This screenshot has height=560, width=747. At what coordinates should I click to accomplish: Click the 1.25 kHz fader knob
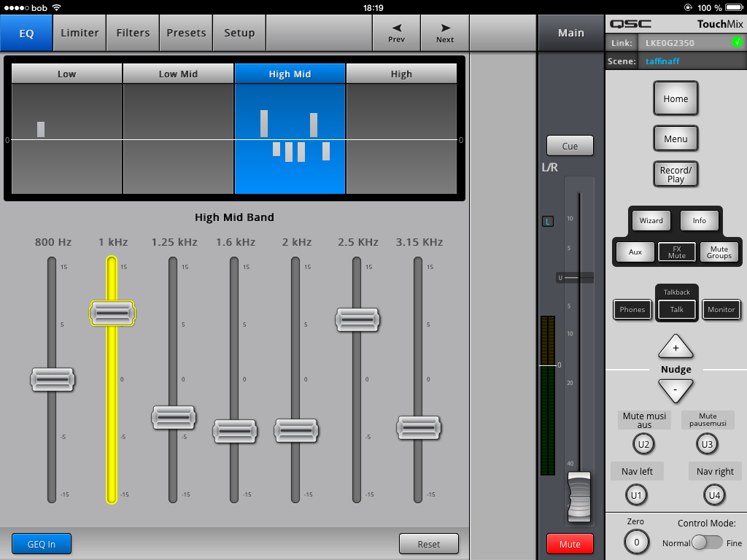(x=174, y=418)
